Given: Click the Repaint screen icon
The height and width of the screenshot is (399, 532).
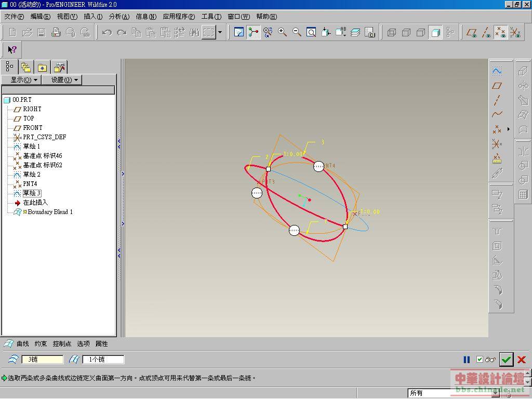Looking at the screenshot, I should tap(239, 32).
